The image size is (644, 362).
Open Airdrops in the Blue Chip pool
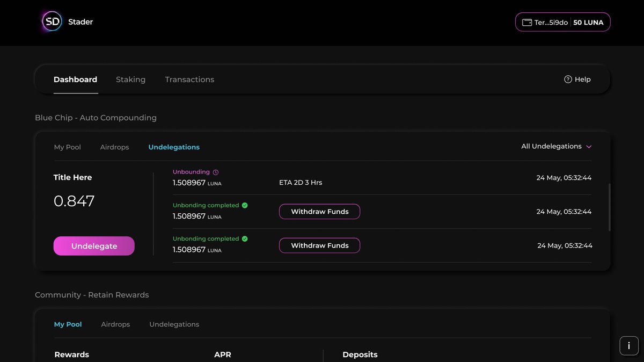(x=114, y=147)
